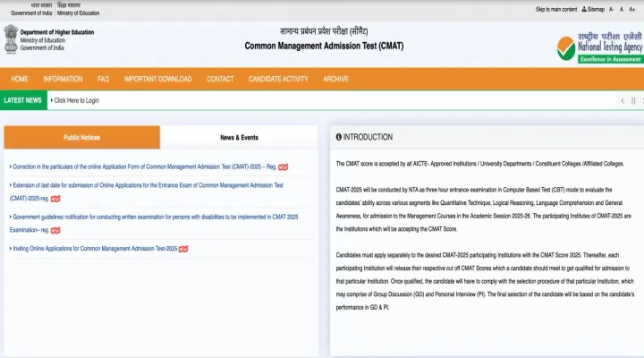Go to previous news ticker item
The image size is (644, 358).
[x=623, y=100]
